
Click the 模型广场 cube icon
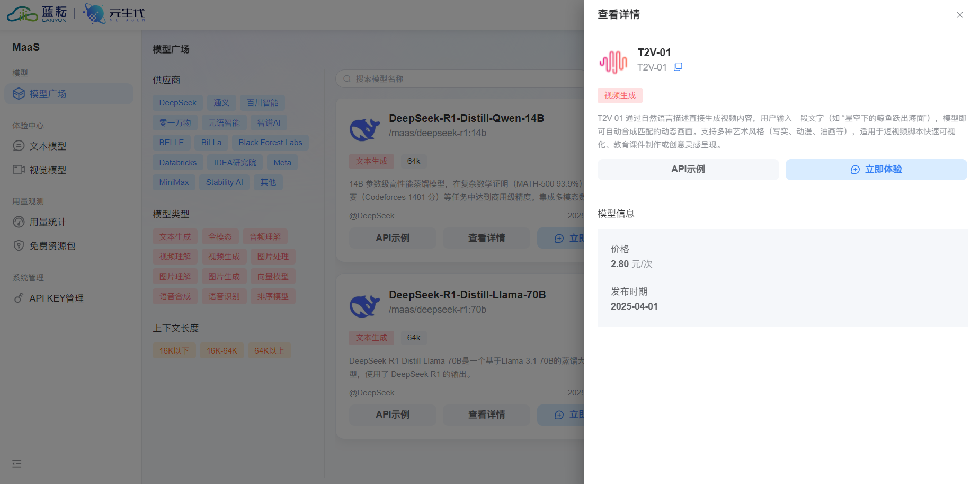[x=19, y=94]
